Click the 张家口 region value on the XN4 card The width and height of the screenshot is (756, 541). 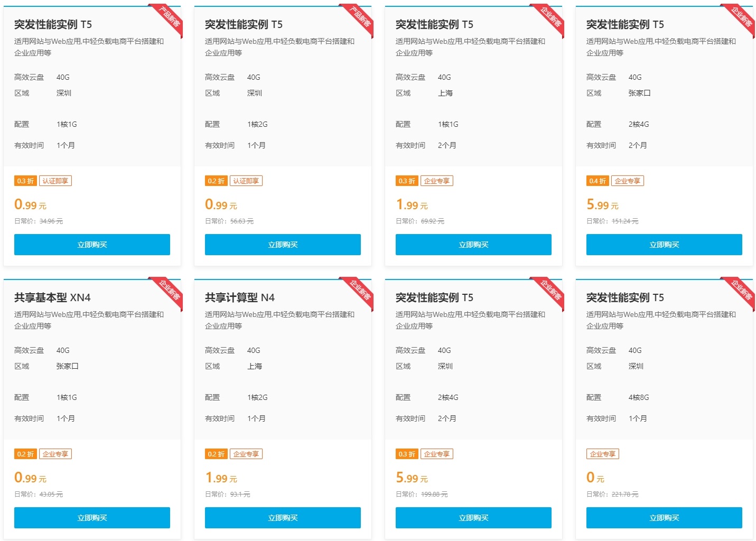click(x=68, y=366)
